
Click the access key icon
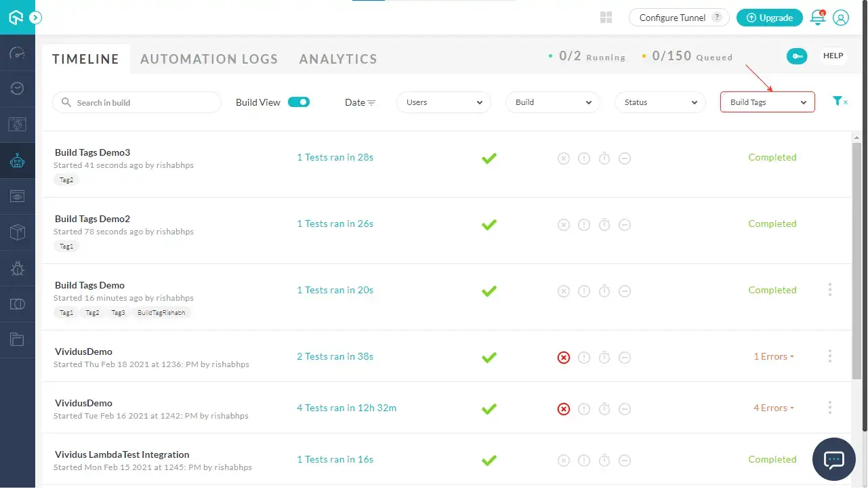point(797,56)
